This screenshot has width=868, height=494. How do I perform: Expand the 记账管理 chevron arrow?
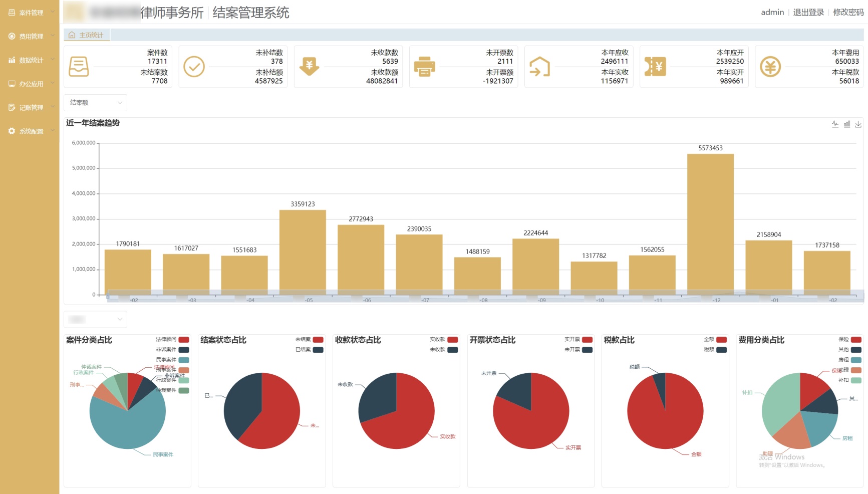click(x=53, y=107)
